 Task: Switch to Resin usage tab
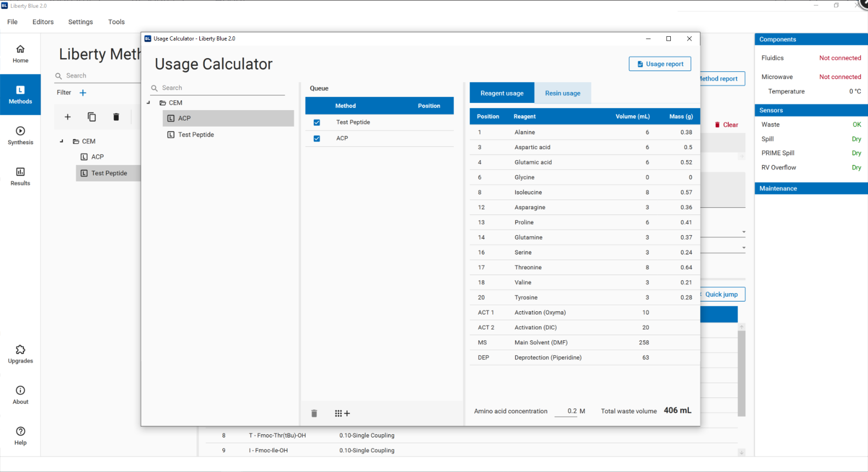click(x=562, y=93)
